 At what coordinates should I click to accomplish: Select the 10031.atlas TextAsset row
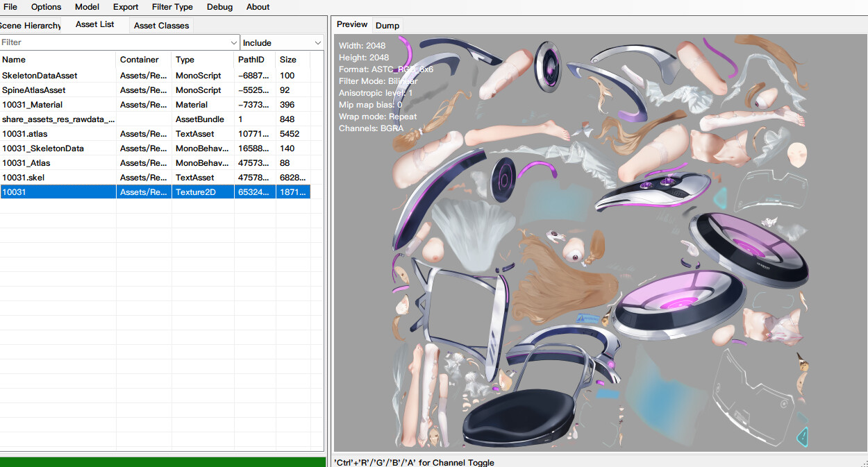pos(155,134)
